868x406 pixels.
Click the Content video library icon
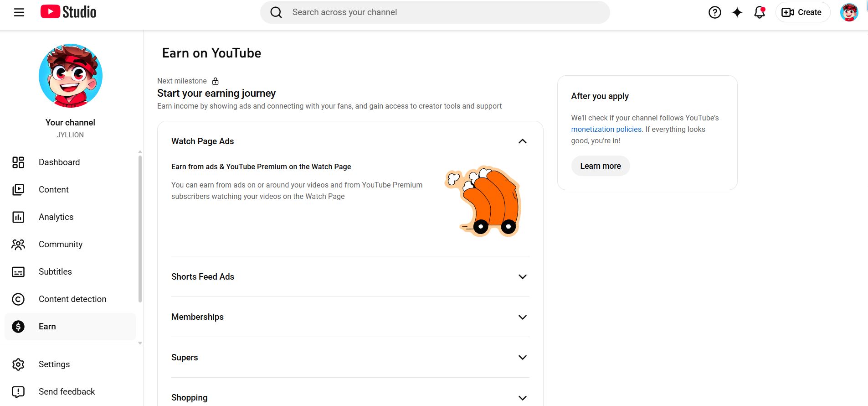click(x=18, y=190)
